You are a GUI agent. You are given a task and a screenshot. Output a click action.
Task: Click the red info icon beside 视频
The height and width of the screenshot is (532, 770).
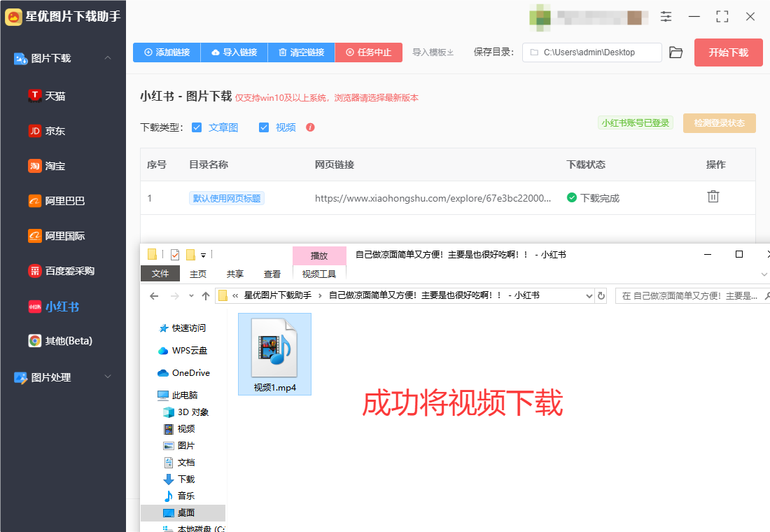pos(310,127)
